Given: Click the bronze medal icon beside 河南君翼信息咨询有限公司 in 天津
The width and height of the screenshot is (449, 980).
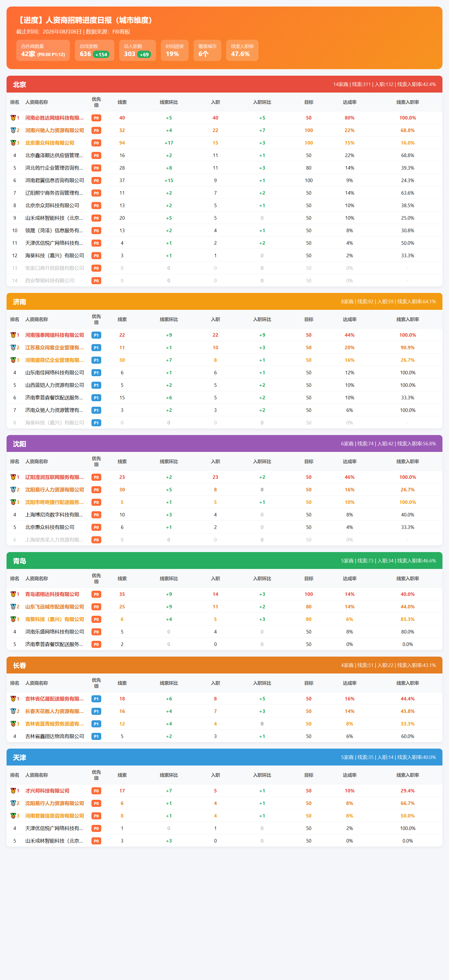Looking at the screenshot, I should coord(13,816).
